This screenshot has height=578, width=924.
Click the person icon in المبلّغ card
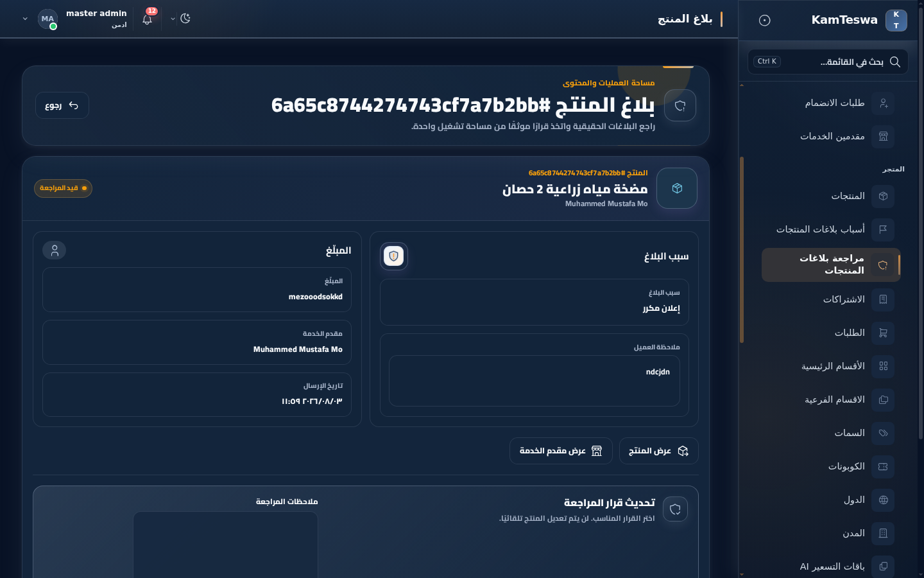[x=55, y=250]
